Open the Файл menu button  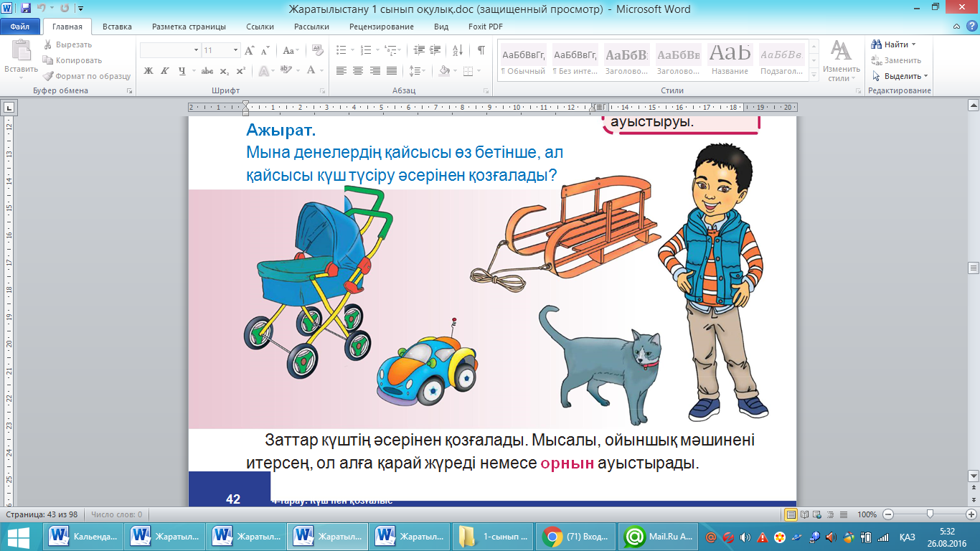pyautogui.click(x=19, y=27)
